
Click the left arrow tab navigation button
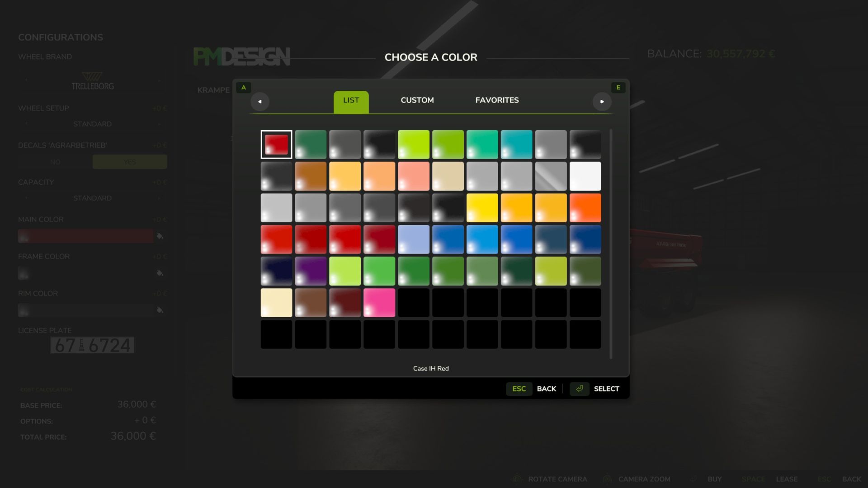(260, 102)
